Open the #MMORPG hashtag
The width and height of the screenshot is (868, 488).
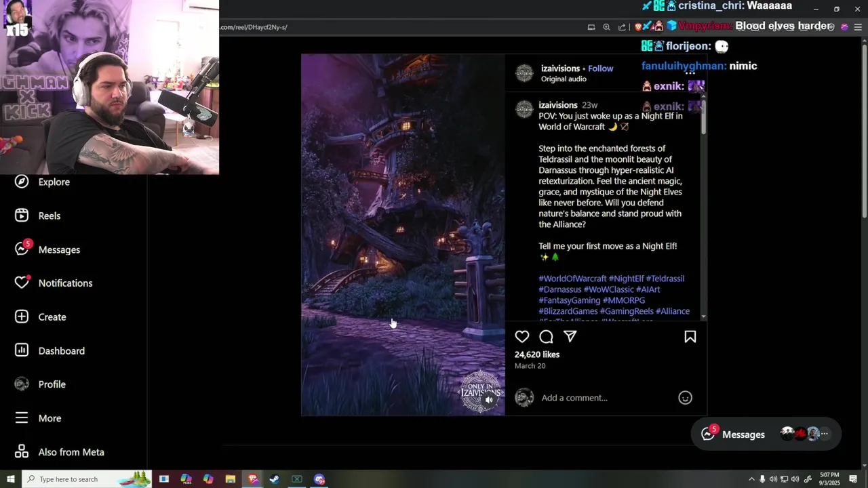624,300
